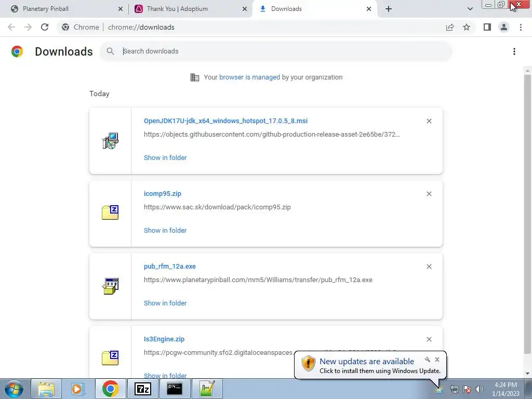Open Is3Engine.zip file link
This screenshot has width=532, height=399.
[x=164, y=339]
